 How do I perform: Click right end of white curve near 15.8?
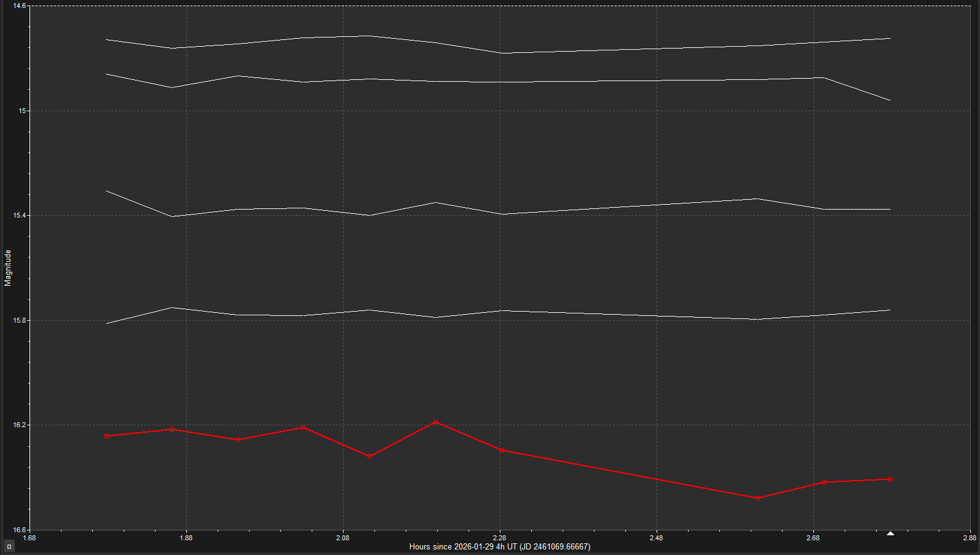pyautogui.click(x=890, y=310)
